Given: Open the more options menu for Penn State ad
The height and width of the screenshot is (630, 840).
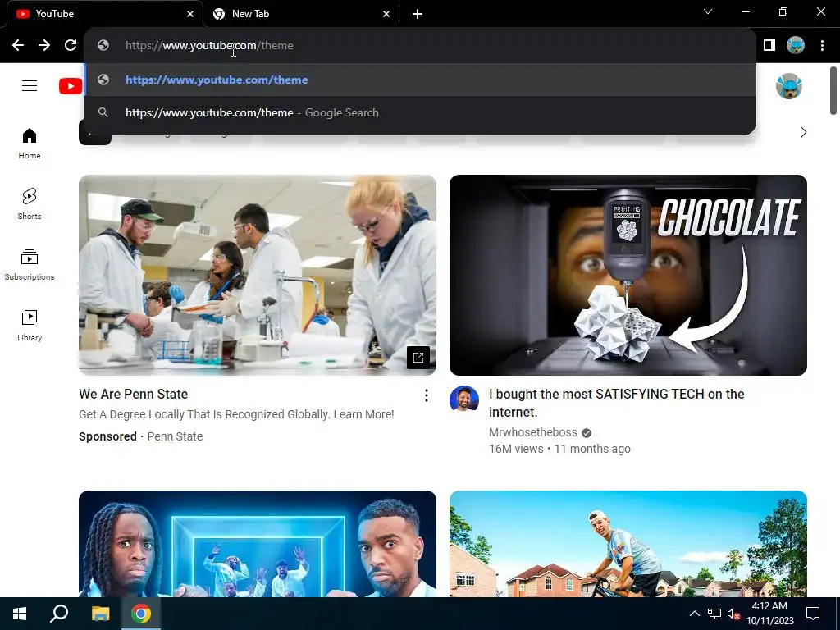Looking at the screenshot, I should [x=426, y=395].
